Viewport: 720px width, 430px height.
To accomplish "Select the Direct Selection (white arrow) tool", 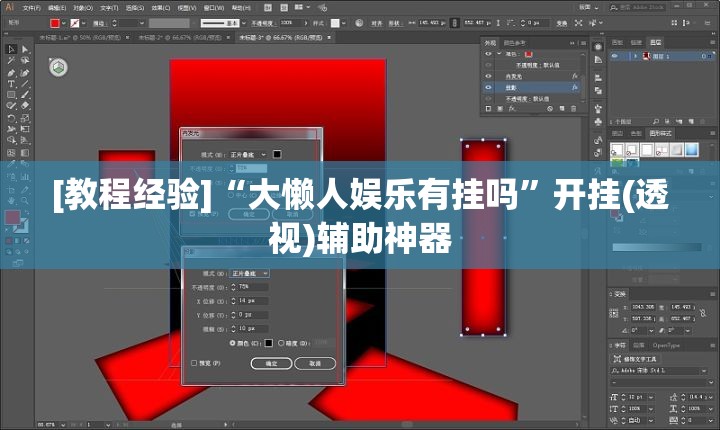I will pyautogui.click(x=25, y=49).
